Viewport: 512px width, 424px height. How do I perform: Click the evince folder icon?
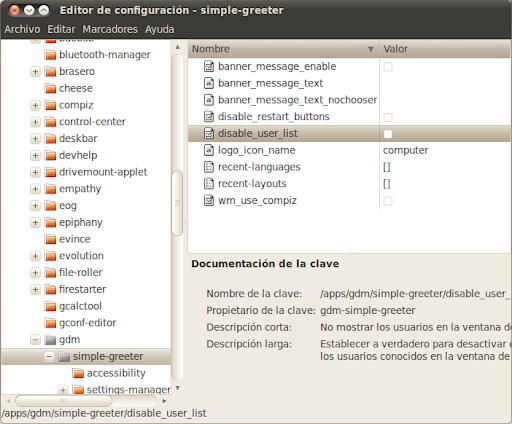[50, 239]
